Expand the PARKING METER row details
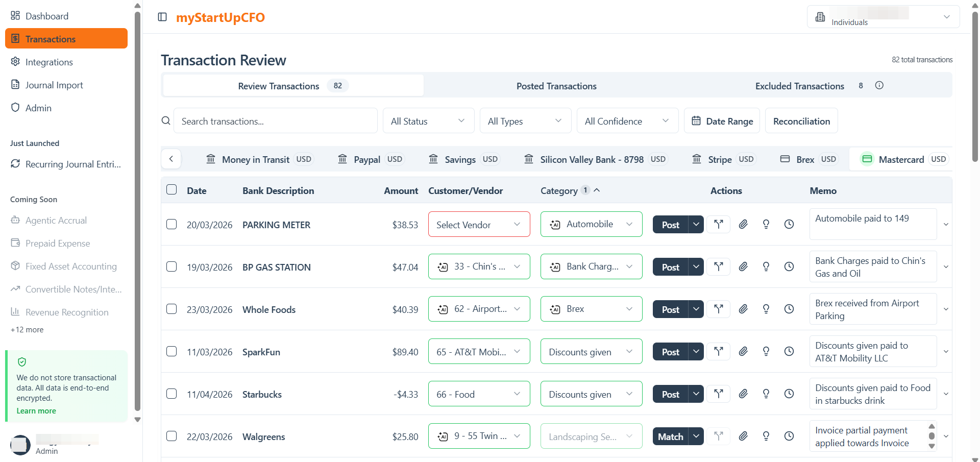This screenshot has height=462, width=980. tap(946, 225)
